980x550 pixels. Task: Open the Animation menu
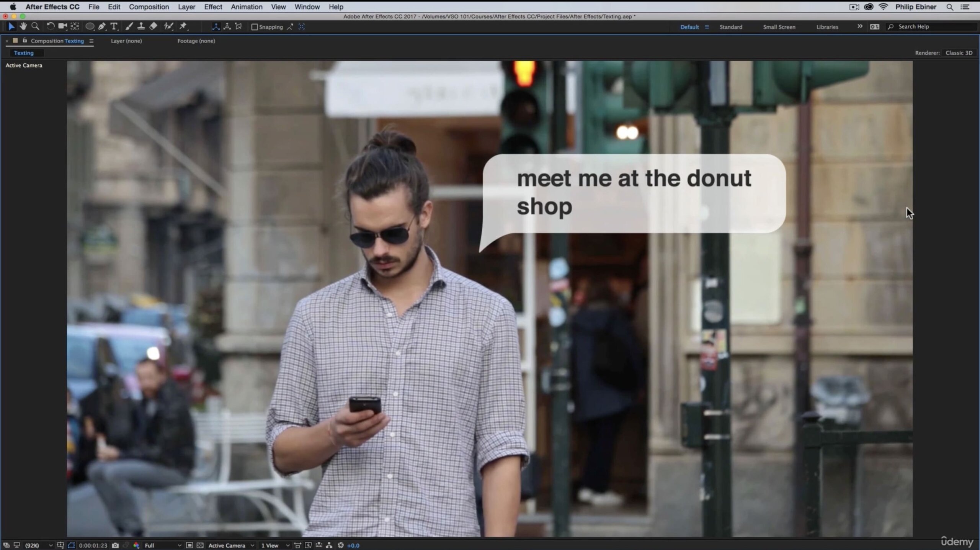tap(247, 7)
